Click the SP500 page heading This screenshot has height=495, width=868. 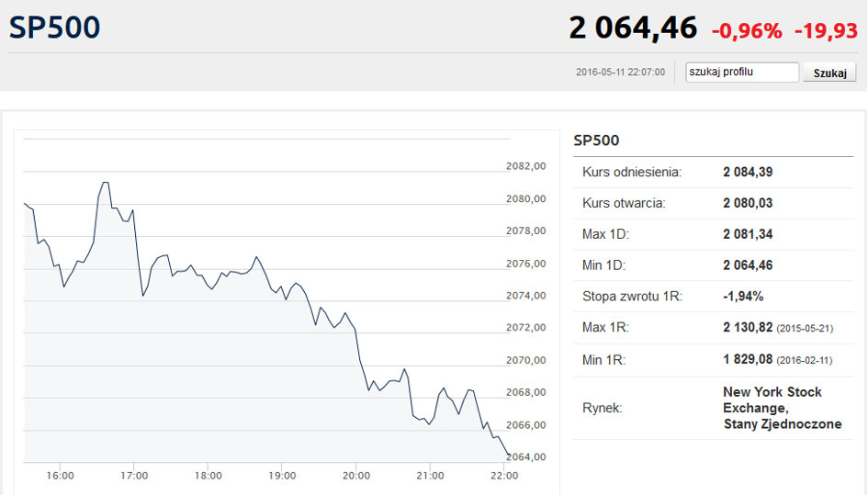[x=55, y=28]
